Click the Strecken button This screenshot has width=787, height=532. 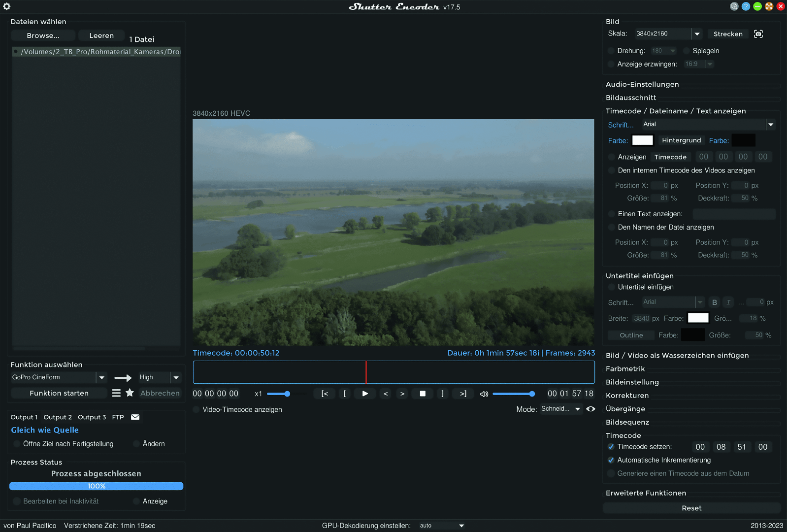point(728,34)
